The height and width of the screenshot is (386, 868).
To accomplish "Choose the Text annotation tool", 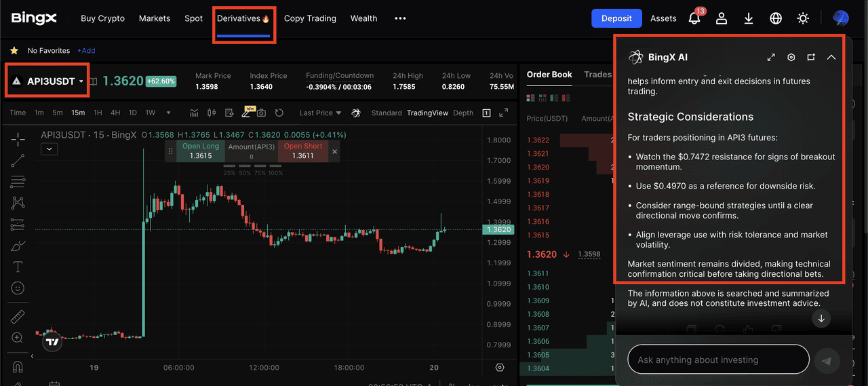I will pyautogui.click(x=18, y=267).
